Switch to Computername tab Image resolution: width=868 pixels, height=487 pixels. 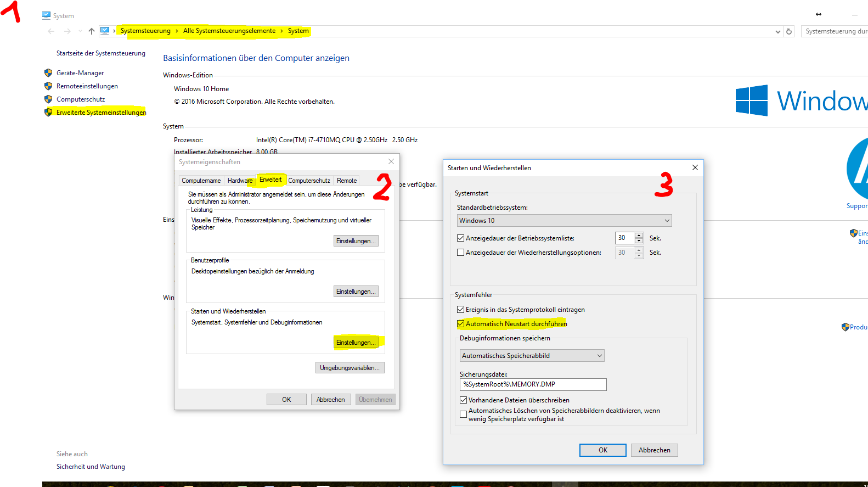201,181
